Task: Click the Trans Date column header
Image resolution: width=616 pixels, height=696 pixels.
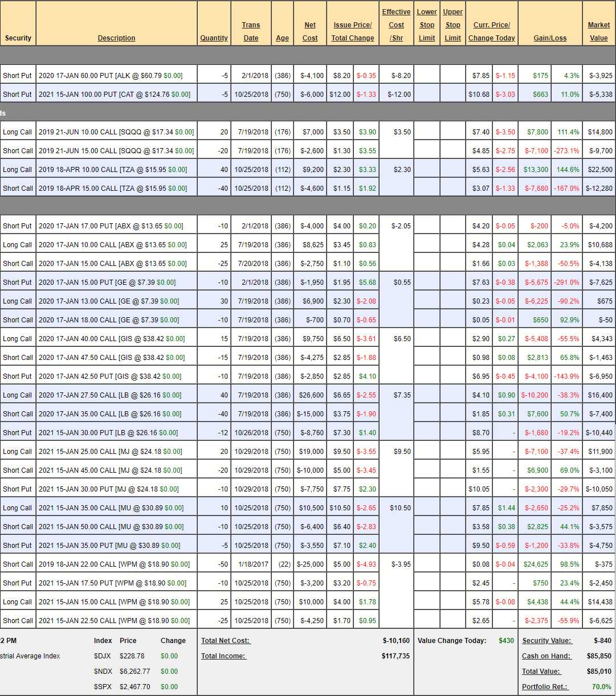Action: click(251, 31)
